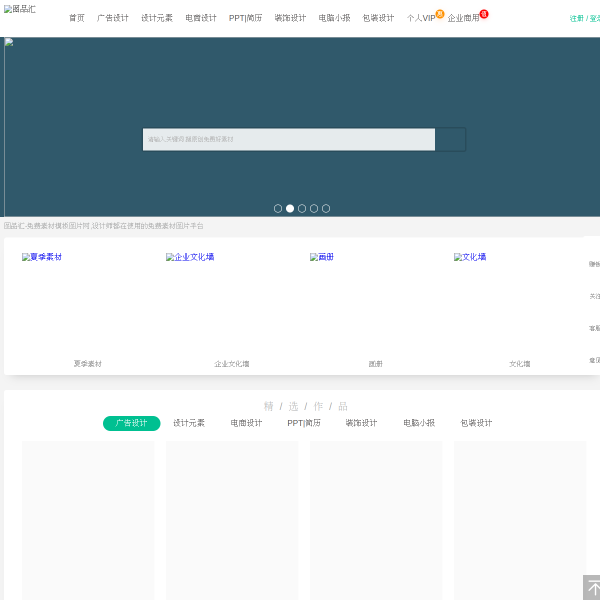
Task: Click the 图品汇-免费素材模板图片网 tagline text
Action: [103, 226]
